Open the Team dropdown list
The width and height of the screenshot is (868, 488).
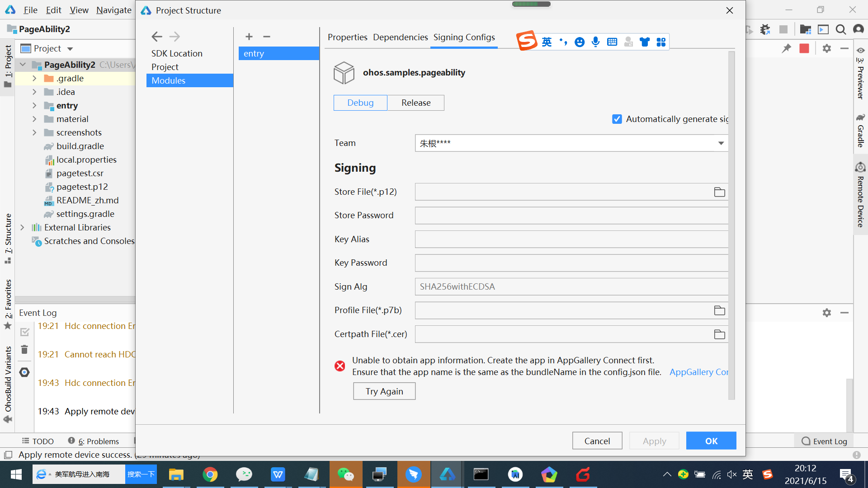coord(721,143)
